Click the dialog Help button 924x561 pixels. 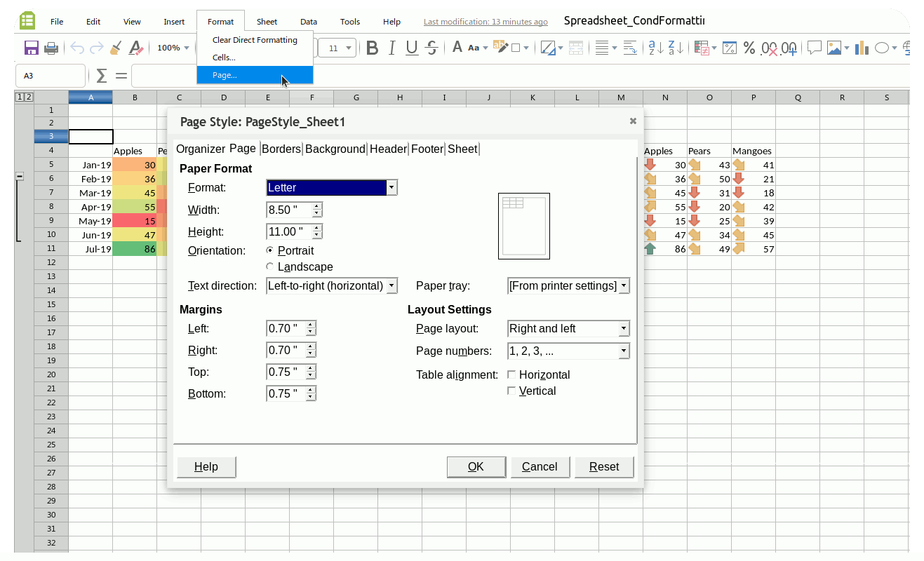point(206,467)
